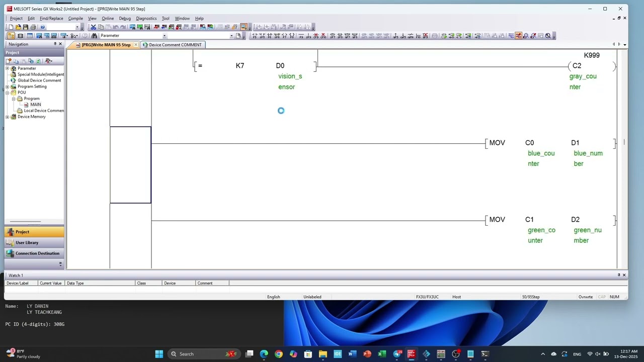
Task: Click the Open project folder icon
Action: point(18,27)
